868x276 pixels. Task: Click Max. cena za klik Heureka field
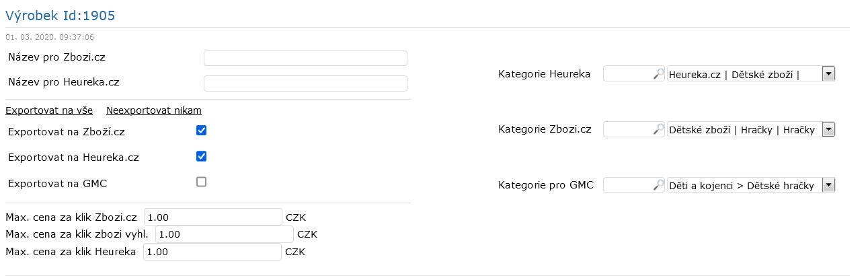coord(212,252)
